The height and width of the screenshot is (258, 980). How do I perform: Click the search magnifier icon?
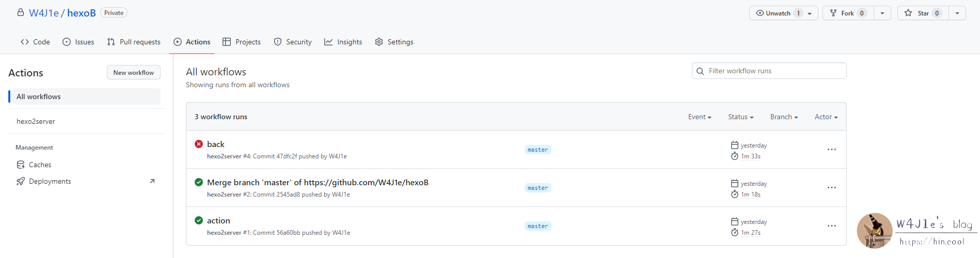pyautogui.click(x=700, y=71)
